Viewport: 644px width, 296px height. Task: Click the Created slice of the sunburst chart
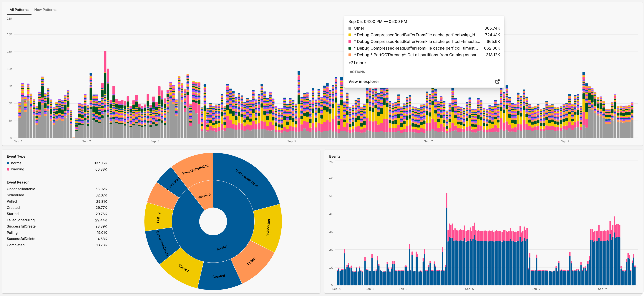pyautogui.click(x=219, y=276)
